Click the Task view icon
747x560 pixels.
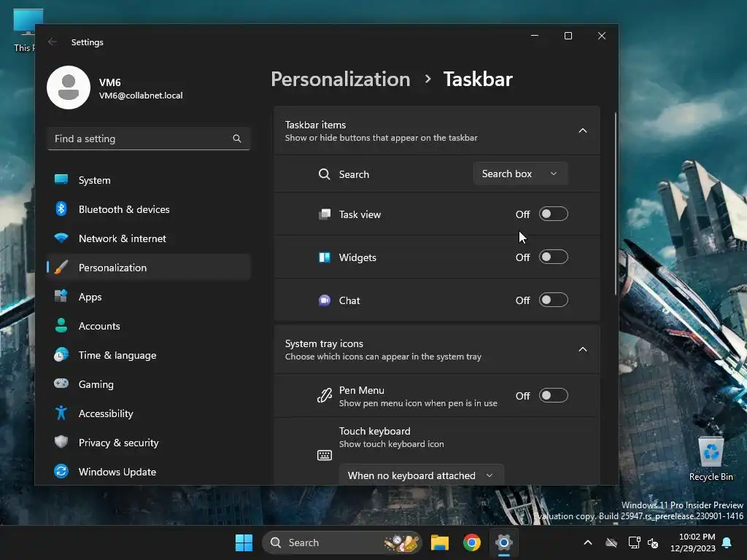click(325, 214)
